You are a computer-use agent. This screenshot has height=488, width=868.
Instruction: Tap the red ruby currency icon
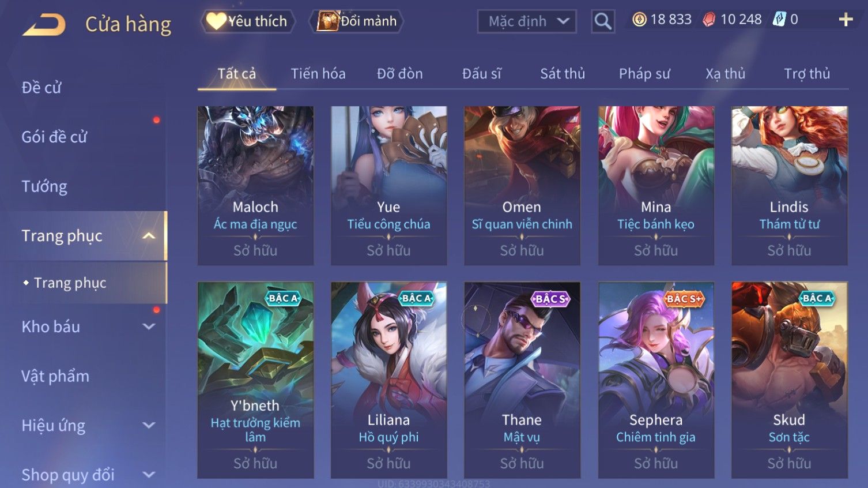coord(709,20)
